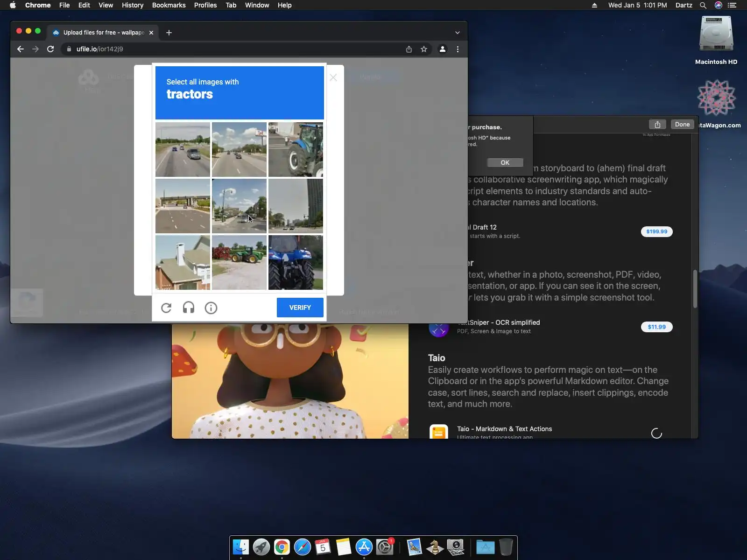The width and height of the screenshot is (747, 560).
Task: Open Trash from the Dock
Action: click(506, 547)
